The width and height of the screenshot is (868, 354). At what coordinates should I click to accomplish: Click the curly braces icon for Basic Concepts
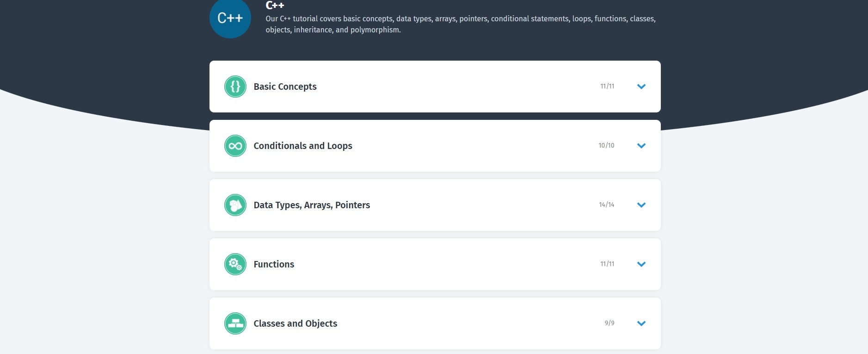(235, 87)
